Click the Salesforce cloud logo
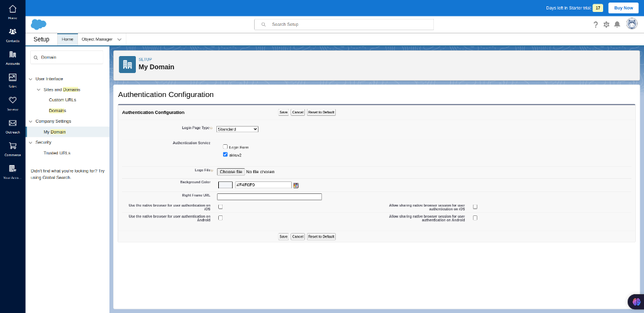644x313 pixels. pyautogui.click(x=38, y=25)
